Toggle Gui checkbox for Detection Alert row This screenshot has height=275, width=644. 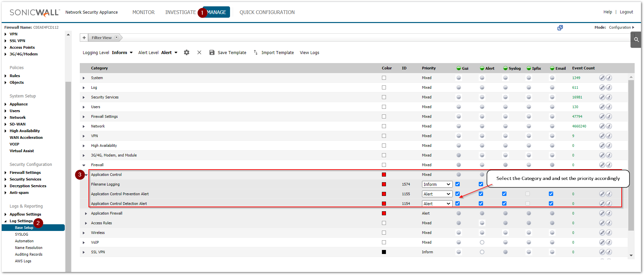(458, 203)
